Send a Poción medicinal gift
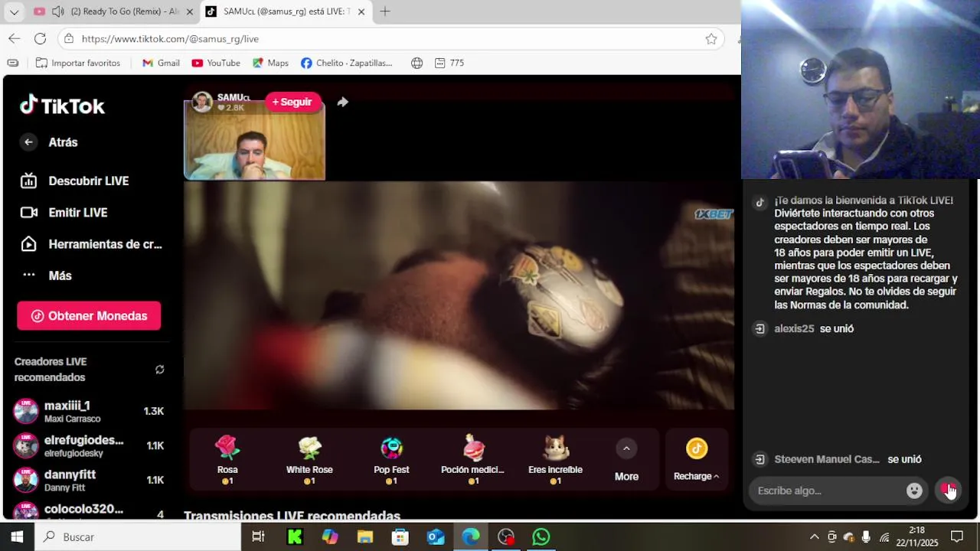Image resolution: width=980 pixels, height=551 pixels. (473, 459)
